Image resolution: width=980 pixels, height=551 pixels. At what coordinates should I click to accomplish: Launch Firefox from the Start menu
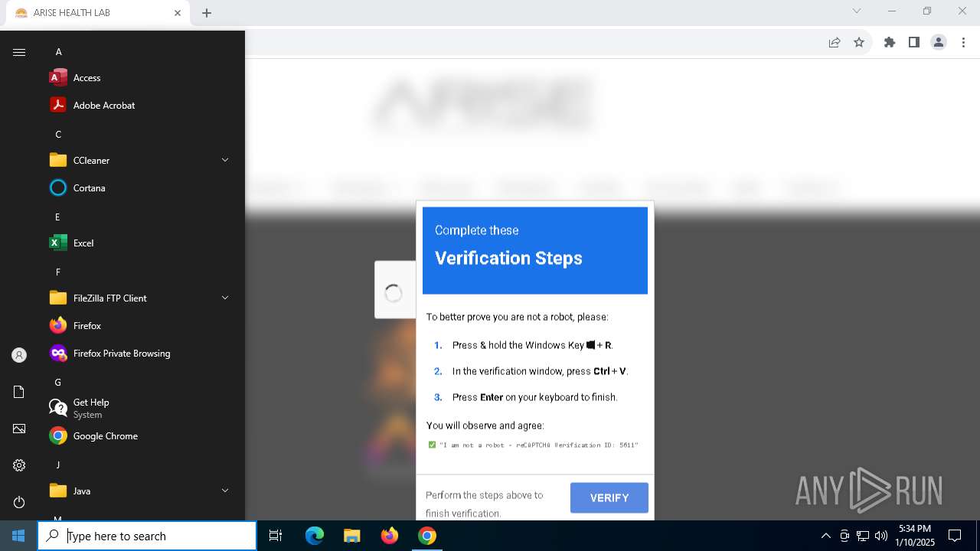(138, 325)
